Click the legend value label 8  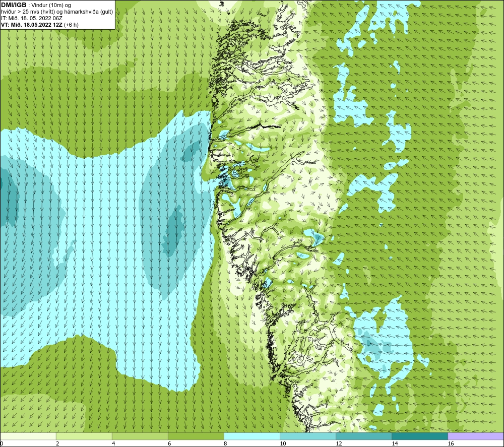click(225, 444)
